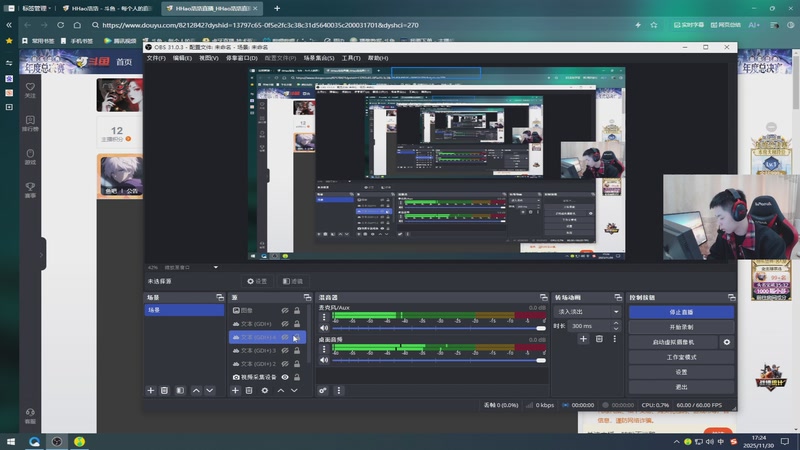Increase transition duration with up stepper
Screen dimensions: 800x450
click(616, 323)
